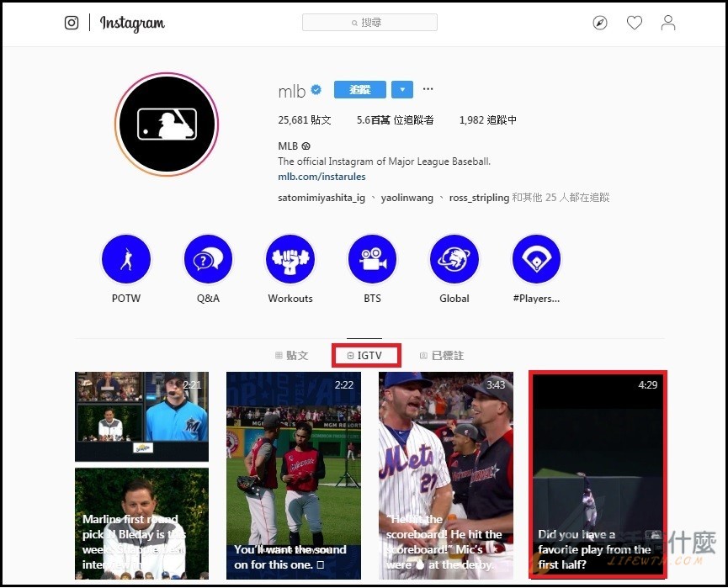
Task: Open the #Players story highlight
Action: point(536,260)
